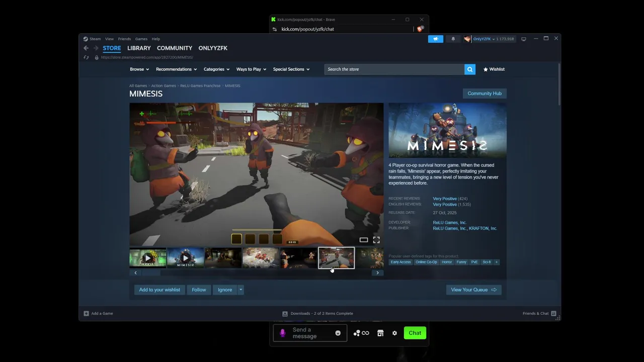Select the fifth screenshot thumbnail
This screenshot has height=362, width=644.
299,258
